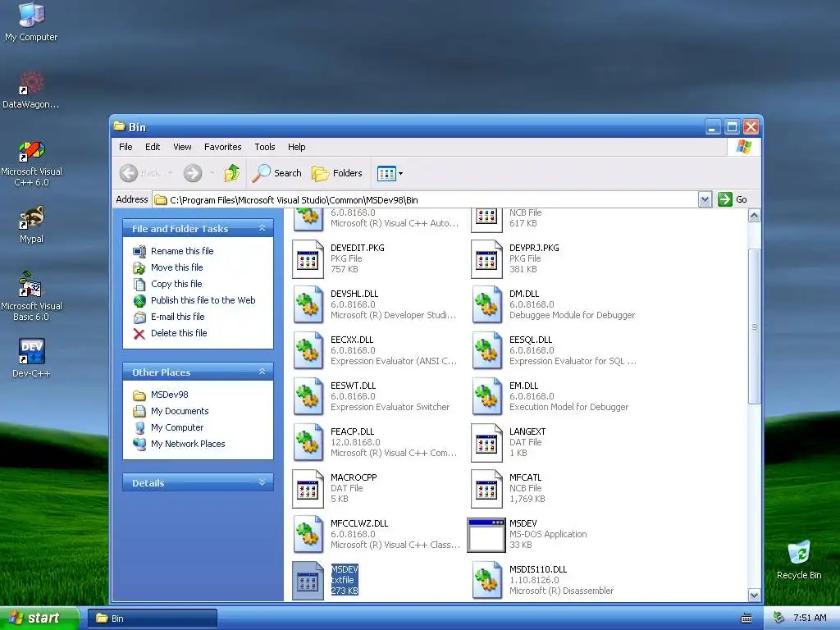
Task: Open the Dev-C++ desktop shortcut
Action: 31,358
